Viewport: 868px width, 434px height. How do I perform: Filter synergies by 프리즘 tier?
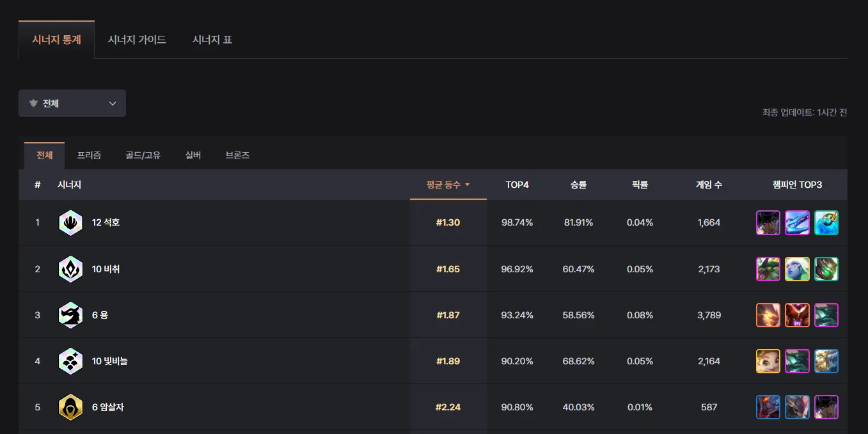coord(89,155)
